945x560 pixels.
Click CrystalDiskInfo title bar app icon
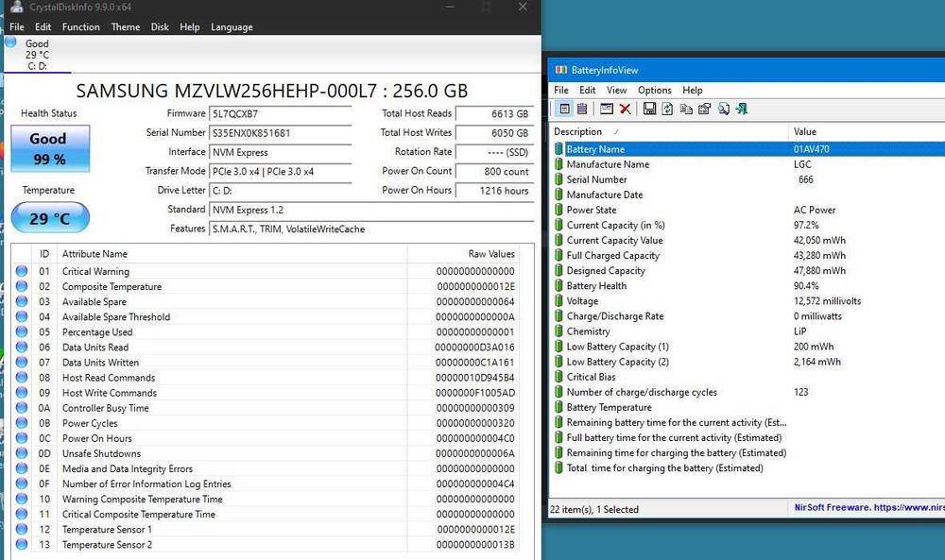pos(17,7)
